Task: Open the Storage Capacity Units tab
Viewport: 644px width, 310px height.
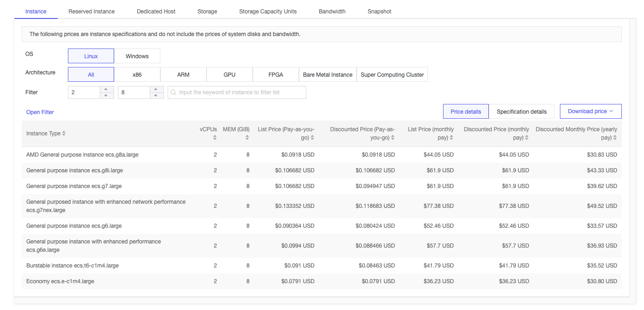Action: click(x=268, y=12)
